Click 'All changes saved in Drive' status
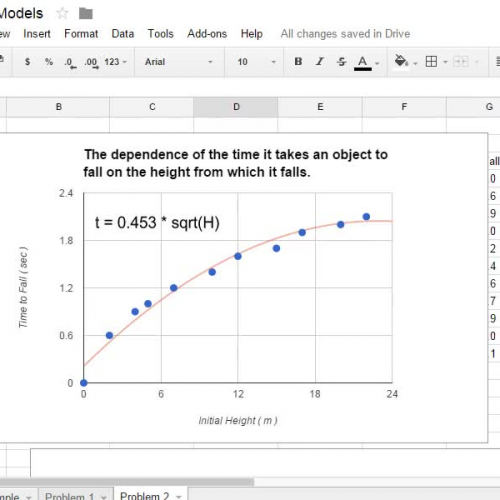 click(x=345, y=34)
